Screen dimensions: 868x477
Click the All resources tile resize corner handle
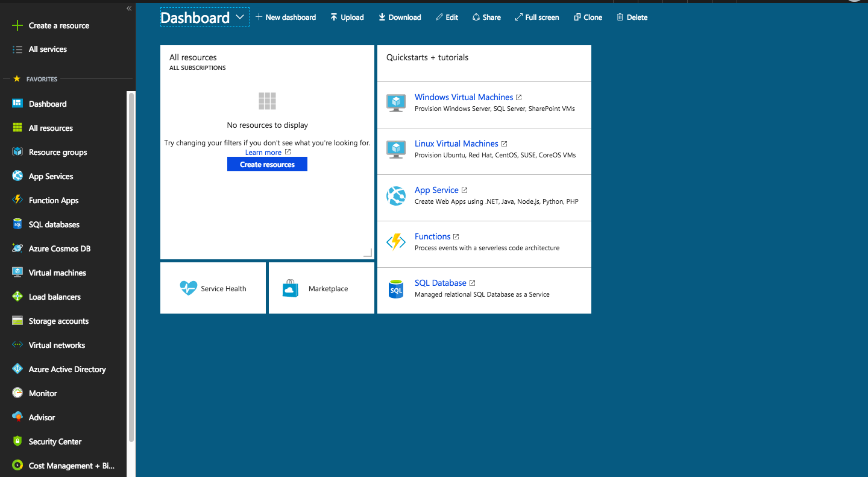368,253
